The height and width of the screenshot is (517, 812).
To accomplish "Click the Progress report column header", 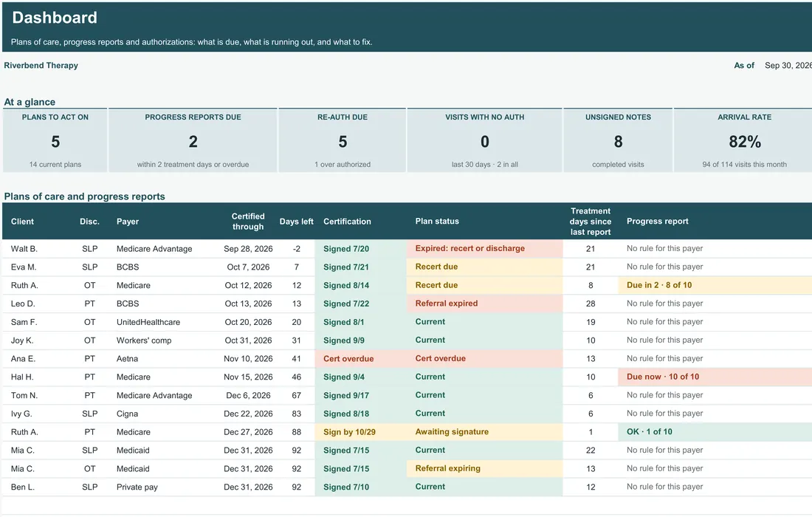I will coord(657,221).
